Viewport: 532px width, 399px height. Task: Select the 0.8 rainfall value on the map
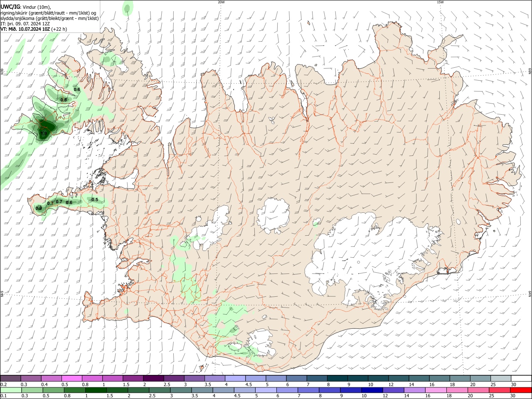coord(64,100)
